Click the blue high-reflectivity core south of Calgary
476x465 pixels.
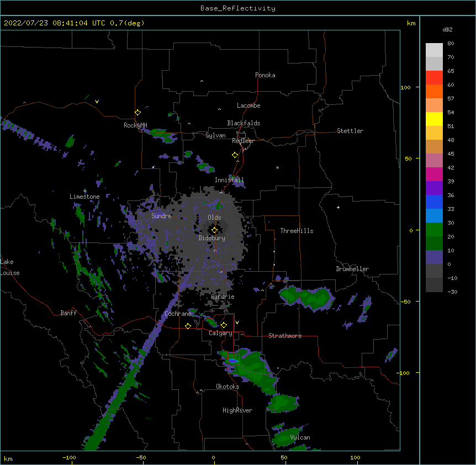pos(233,361)
